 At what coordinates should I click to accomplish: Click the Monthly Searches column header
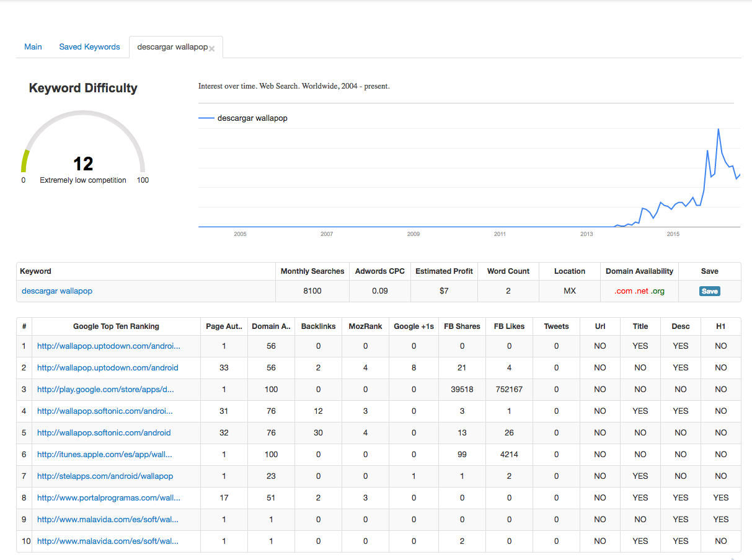click(312, 271)
